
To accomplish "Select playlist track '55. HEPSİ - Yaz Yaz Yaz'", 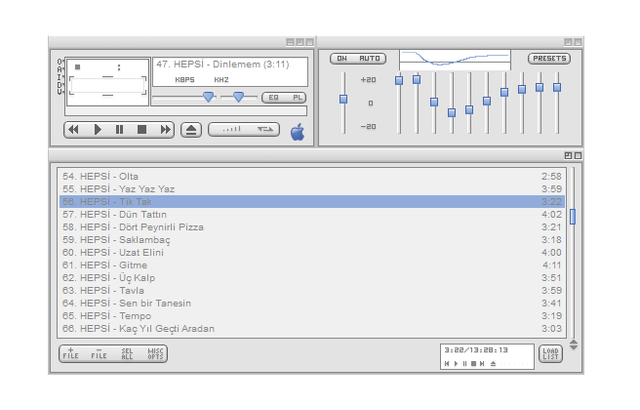I will 312,189.
